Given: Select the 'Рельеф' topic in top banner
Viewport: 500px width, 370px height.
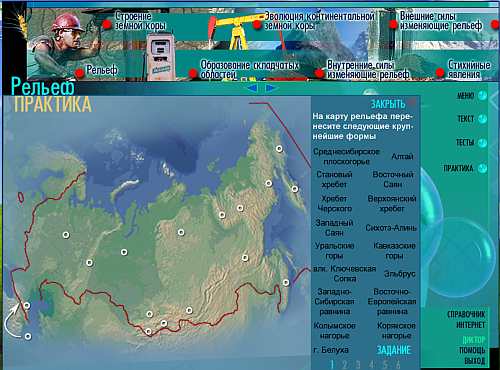Looking at the screenshot, I should pos(102,70).
